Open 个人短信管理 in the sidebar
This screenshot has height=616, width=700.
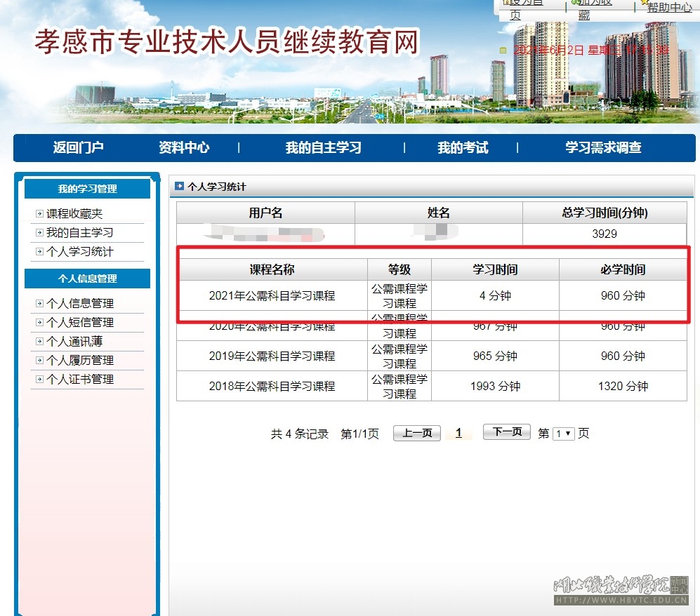79,323
